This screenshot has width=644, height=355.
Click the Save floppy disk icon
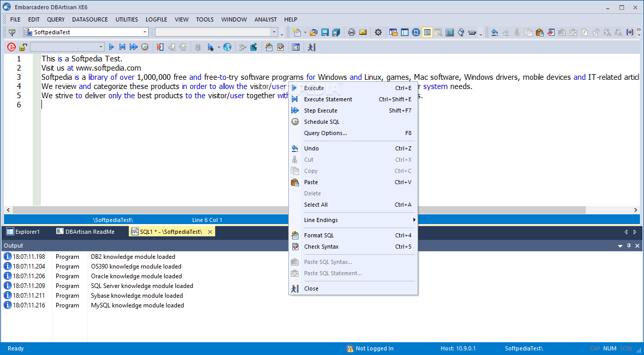point(325,32)
